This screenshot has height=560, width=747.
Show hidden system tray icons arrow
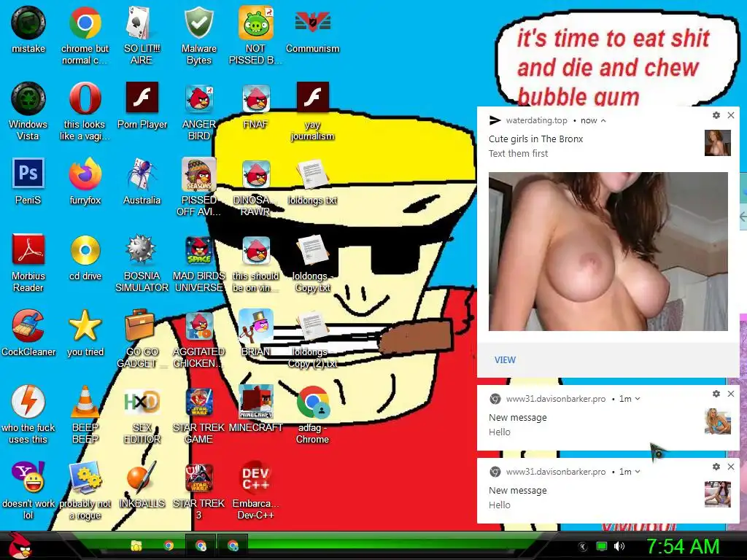(583, 547)
